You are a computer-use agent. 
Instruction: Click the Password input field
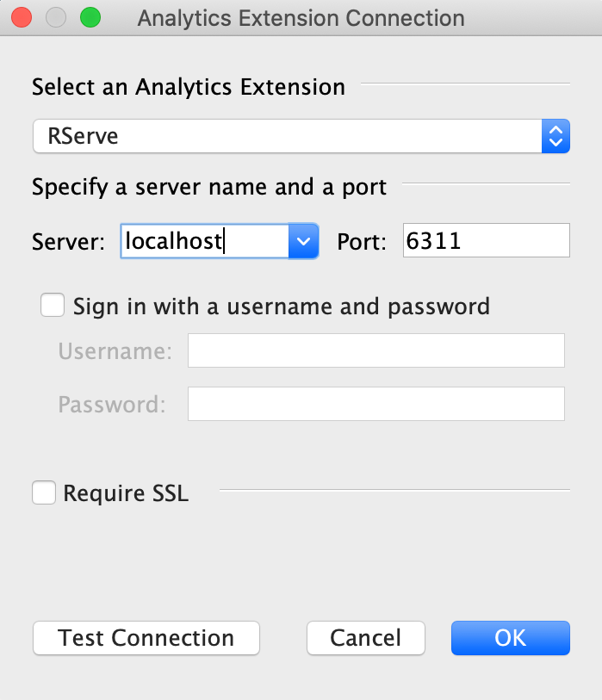(375, 404)
